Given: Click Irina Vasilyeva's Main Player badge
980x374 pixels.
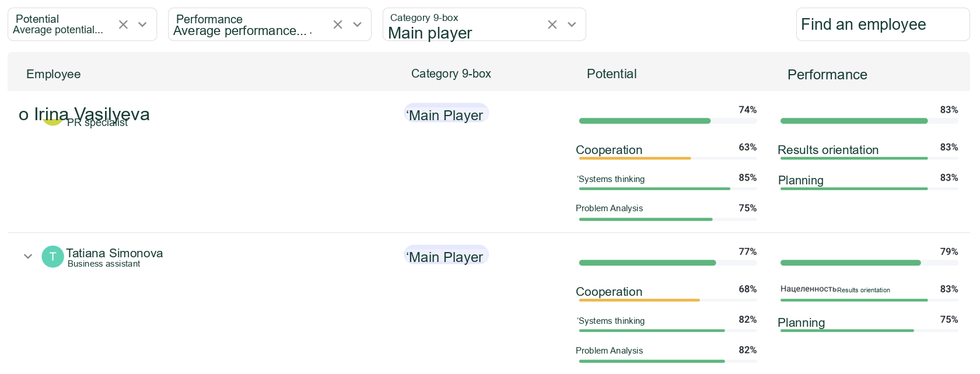Looking at the screenshot, I should (446, 114).
